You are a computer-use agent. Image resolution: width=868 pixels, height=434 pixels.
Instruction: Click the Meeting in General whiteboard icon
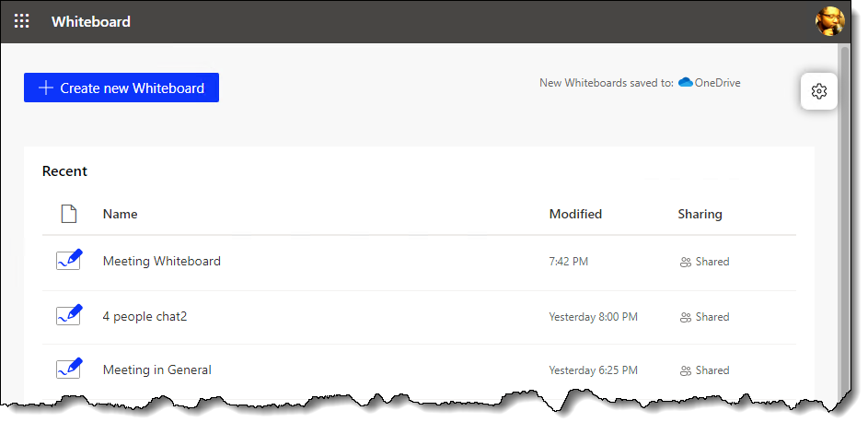pos(69,369)
